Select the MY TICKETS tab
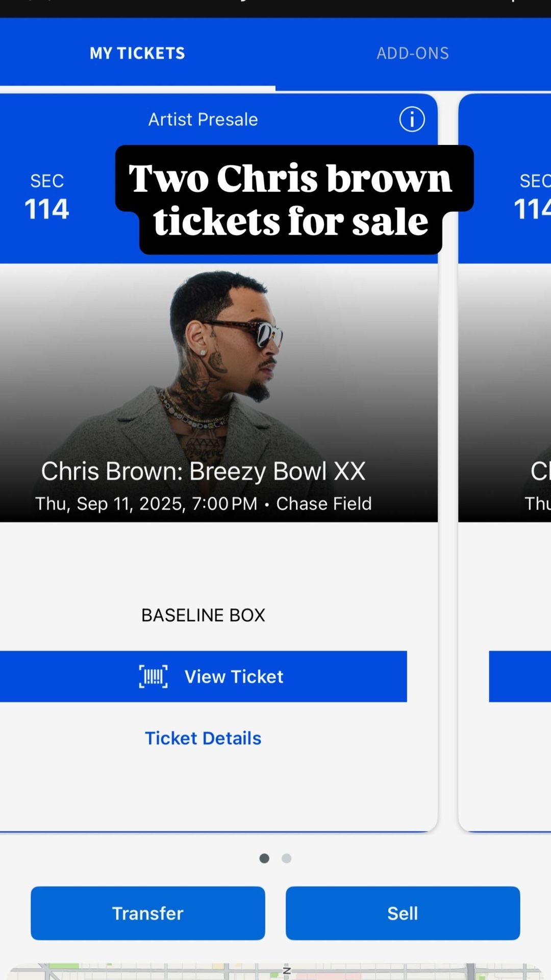This screenshot has width=551, height=980. 137,53
